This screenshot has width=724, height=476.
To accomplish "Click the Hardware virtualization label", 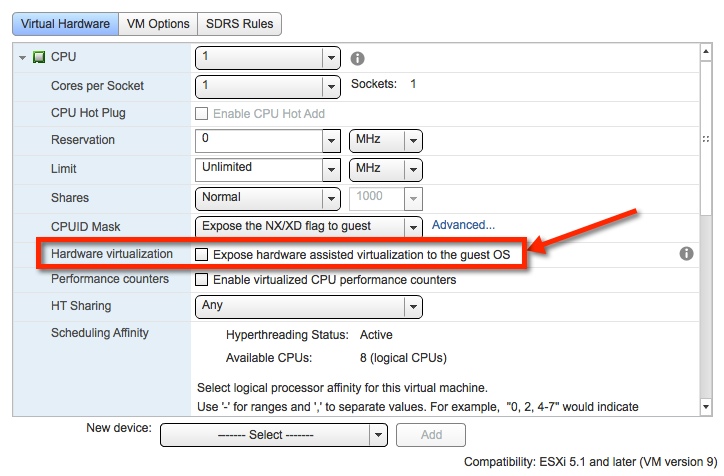I will 112,254.
